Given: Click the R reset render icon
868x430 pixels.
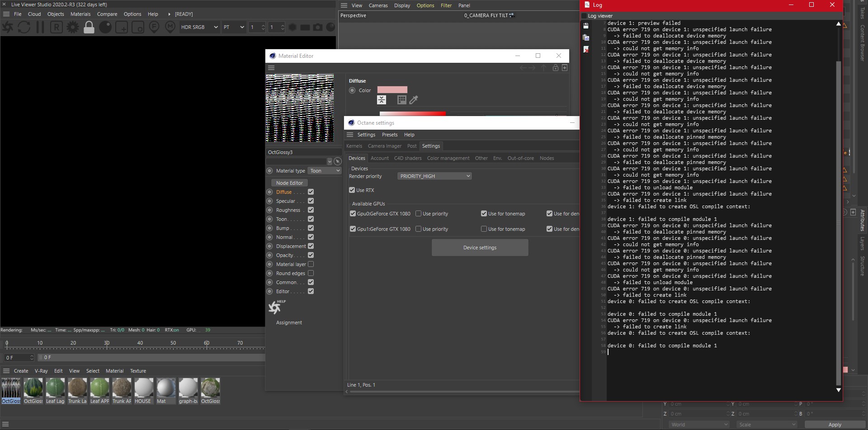Looking at the screenshot, I should tap(56, 27).
